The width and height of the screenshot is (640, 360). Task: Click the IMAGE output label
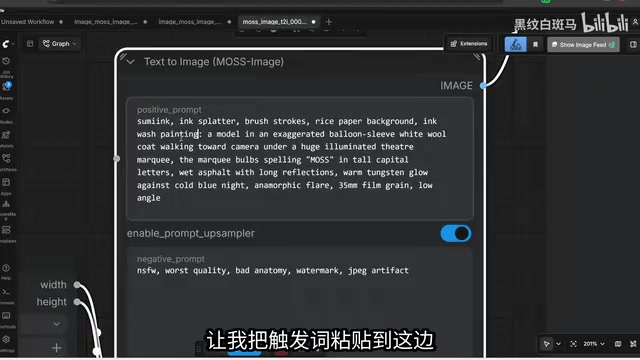tap(456, 86)
